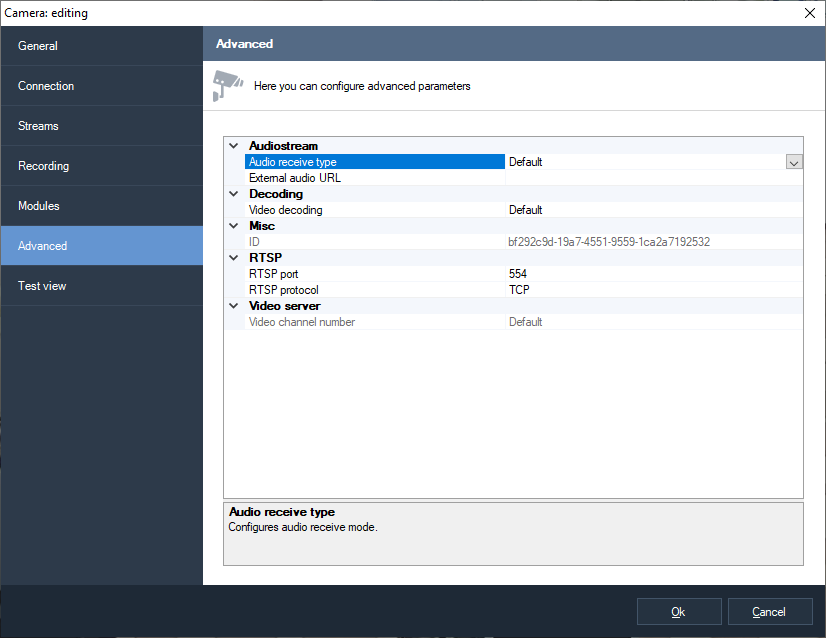The height and width of the screenshot is (638, 826).
Task: Open the Test view tab
Action: point(101,286)
